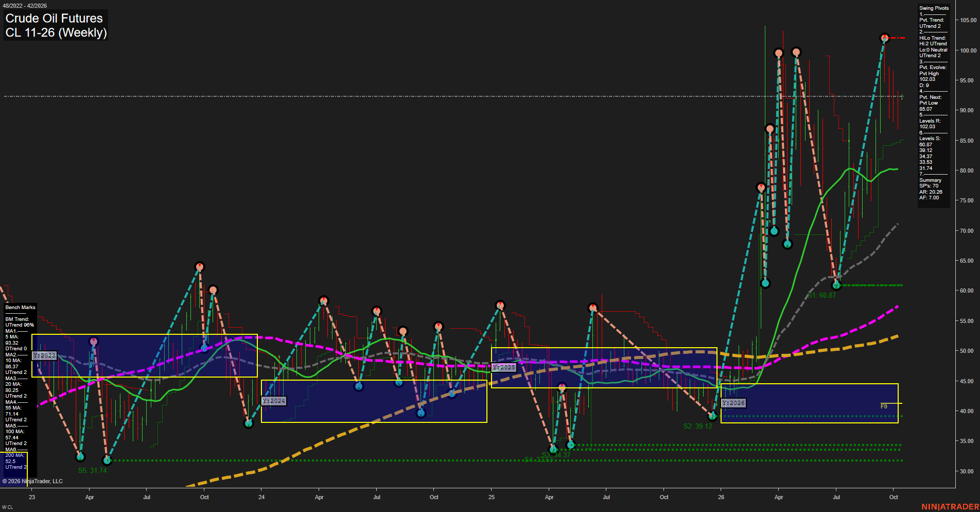Select the CL 11-26 (Weekly) instrument label
Screen dimensions: 980x512
pos(56,32)
